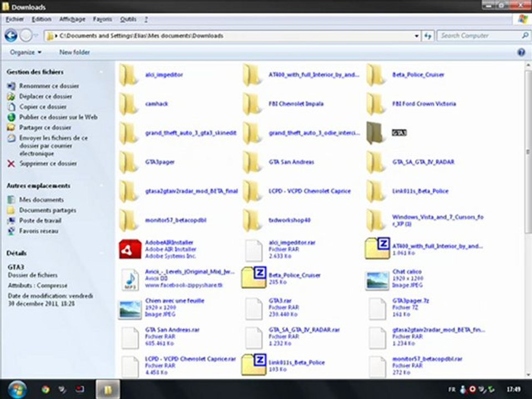
Task: Select the GTA3.rar file icon
Action: [254, 309]
